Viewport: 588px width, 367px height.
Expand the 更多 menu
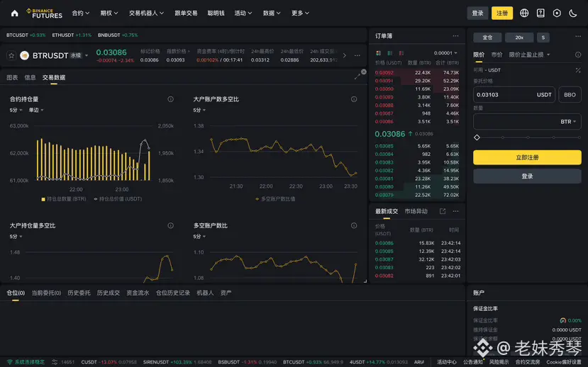point(300,13)
